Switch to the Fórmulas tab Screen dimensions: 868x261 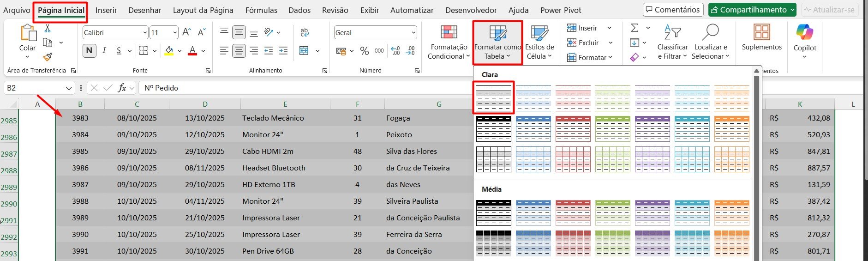(261, 10)
